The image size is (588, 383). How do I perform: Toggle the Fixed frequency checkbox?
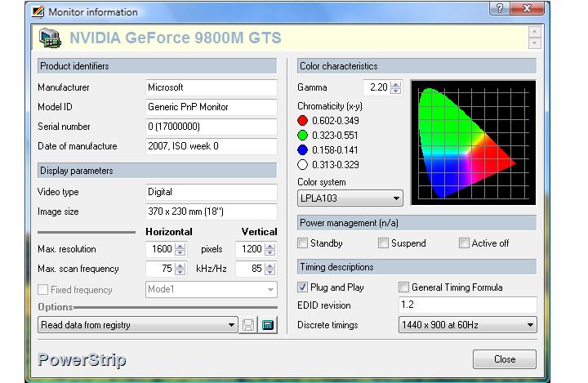click(42, 290)
